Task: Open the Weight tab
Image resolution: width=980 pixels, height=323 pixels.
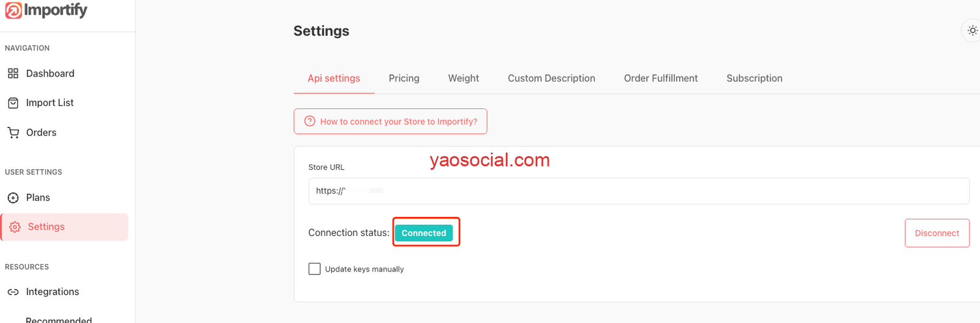Action: [463, 78]
